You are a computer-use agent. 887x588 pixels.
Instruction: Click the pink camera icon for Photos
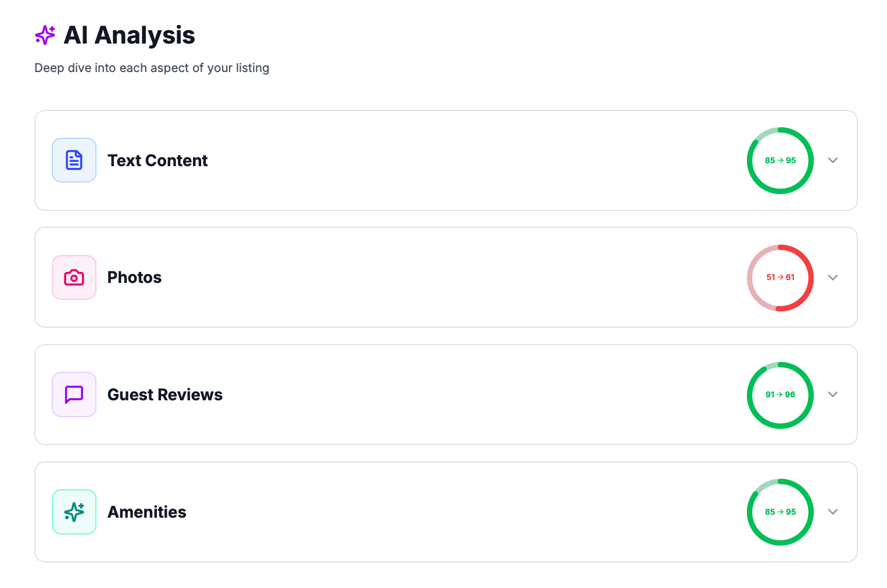click(x=74, y=278)
